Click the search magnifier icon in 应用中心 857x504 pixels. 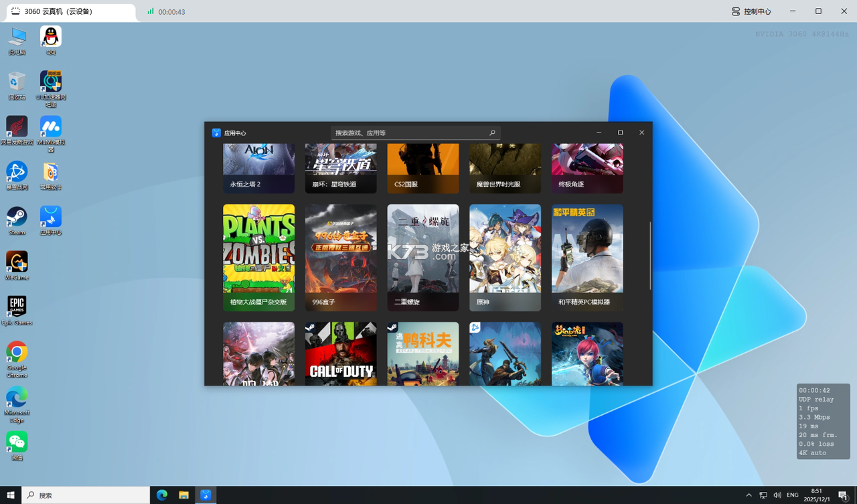(x=492, y=133)
